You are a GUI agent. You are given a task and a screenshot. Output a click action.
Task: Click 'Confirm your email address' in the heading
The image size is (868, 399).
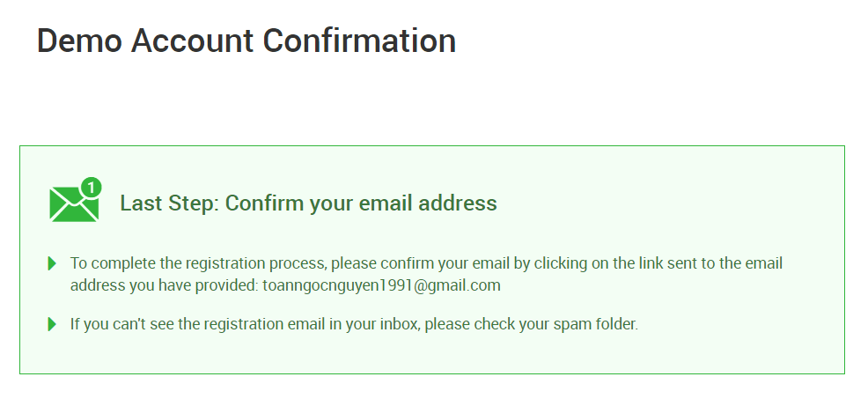coord(361,203)
